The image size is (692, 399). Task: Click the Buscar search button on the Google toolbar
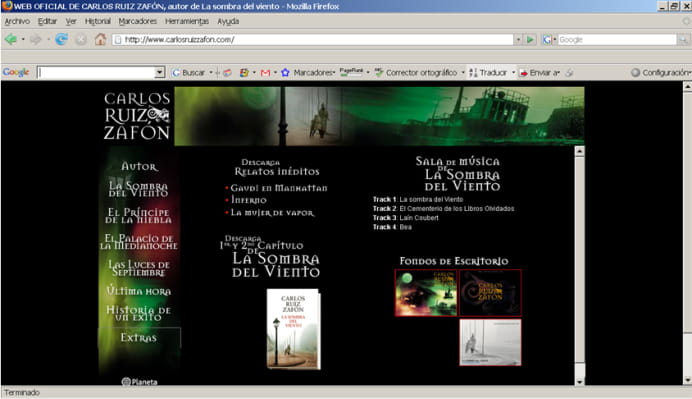tap(188, 73)
